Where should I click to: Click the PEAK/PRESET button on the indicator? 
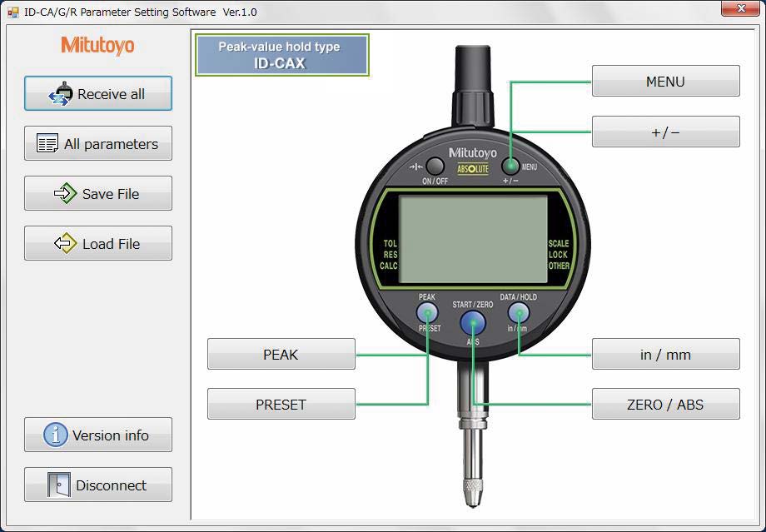tap(427, 313)
